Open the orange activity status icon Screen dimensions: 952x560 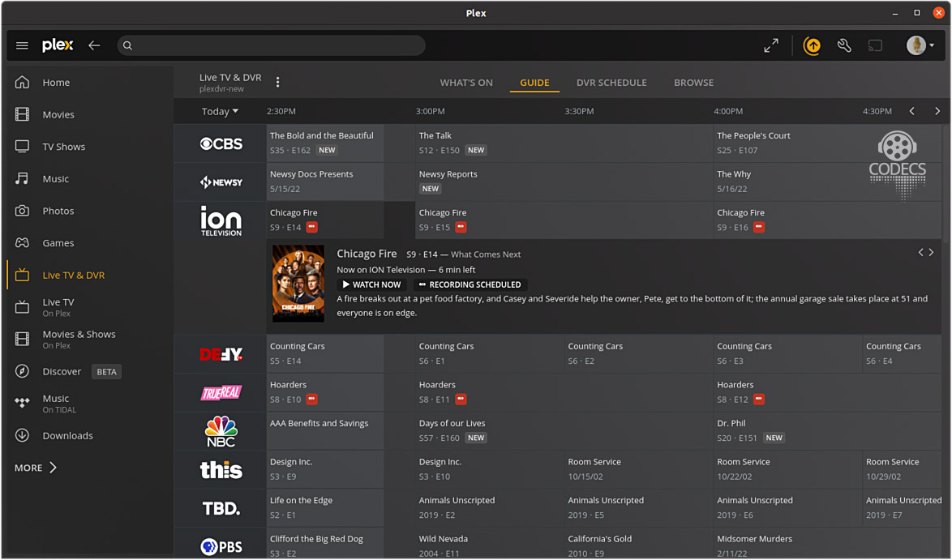click(812, 46)
